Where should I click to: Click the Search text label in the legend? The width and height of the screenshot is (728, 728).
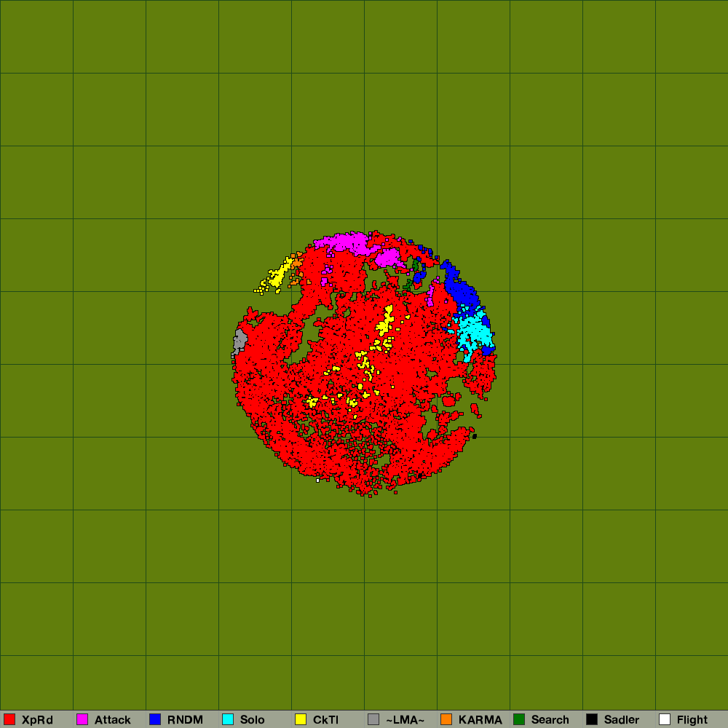[x=550, y=720]
